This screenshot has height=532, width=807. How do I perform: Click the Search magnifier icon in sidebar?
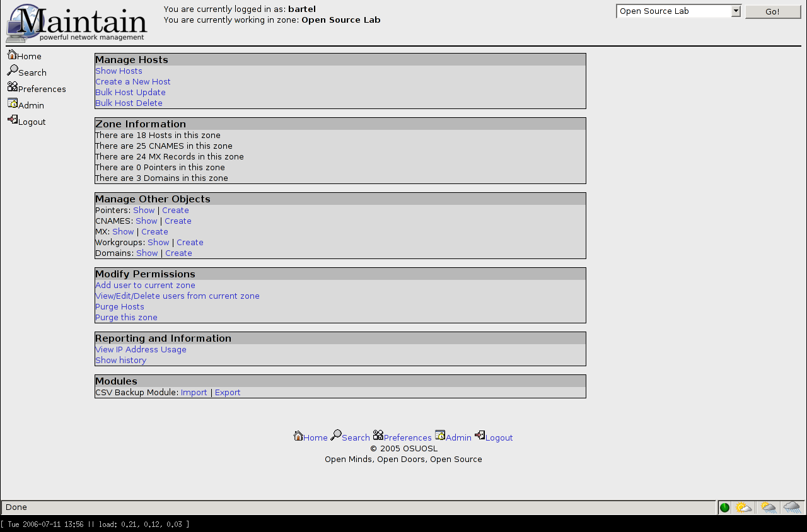(13, 71)
